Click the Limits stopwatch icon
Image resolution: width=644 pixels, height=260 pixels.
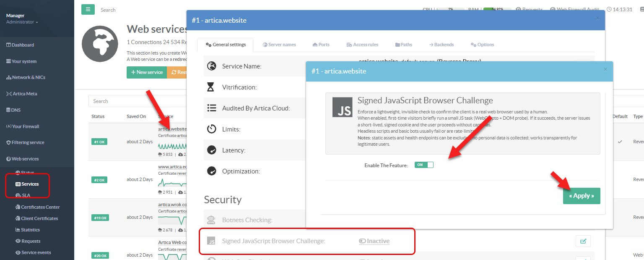212,129
